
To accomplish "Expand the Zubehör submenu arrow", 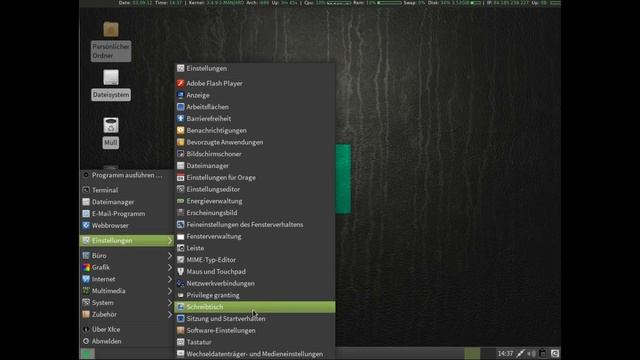I will (170, 315).
